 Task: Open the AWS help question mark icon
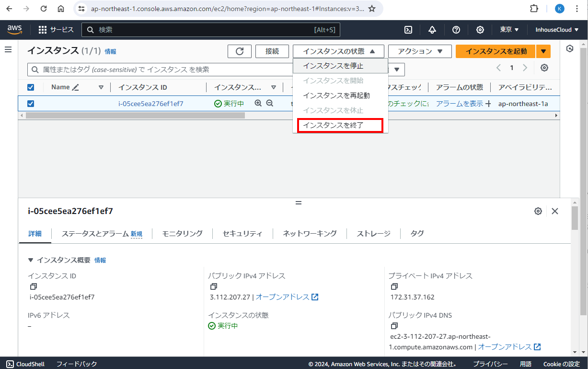pos(456,30)
